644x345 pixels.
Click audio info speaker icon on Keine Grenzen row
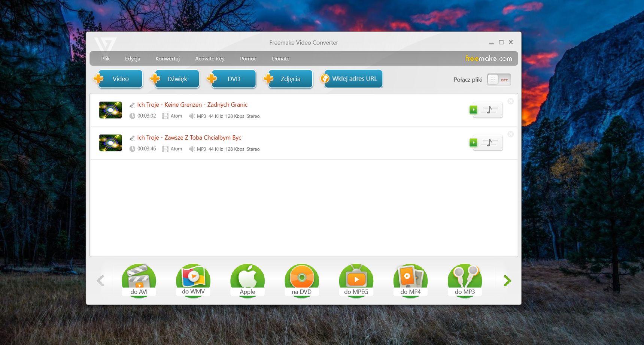191,116
